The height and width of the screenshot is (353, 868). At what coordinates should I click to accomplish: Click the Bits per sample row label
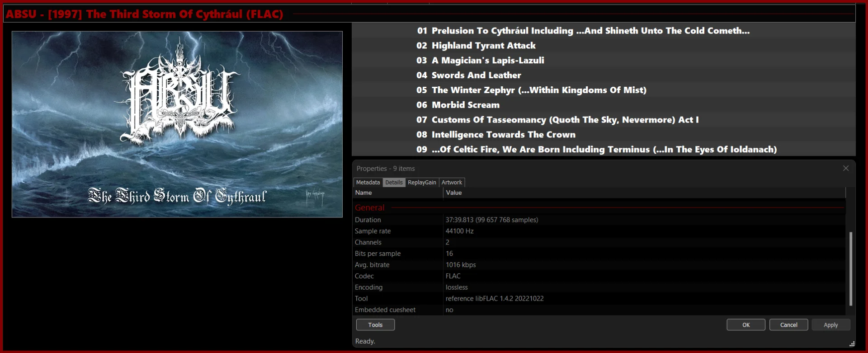coord(377,254)
